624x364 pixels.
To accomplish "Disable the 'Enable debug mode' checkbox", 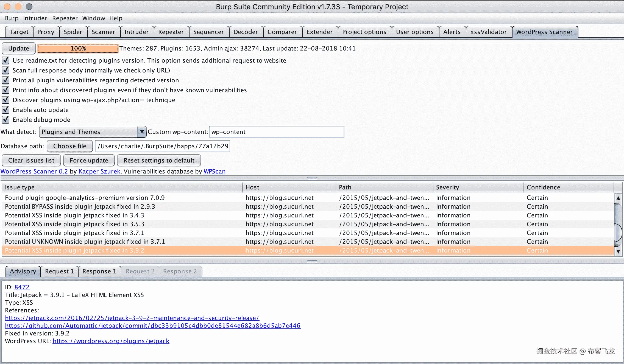I will point(6,120).
